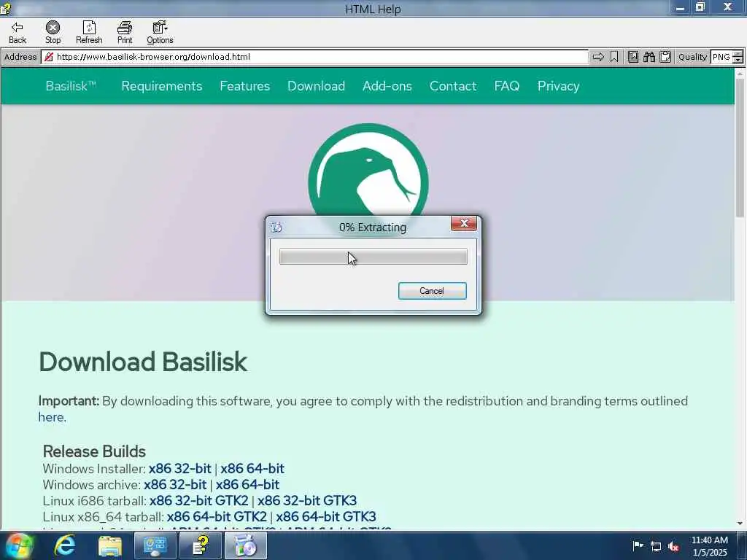The width and height of the screenshot is (747, 560).
Task: Download Linux i686 x86 32-bit GTK3 tarball
Action: (x=307, y=501)
